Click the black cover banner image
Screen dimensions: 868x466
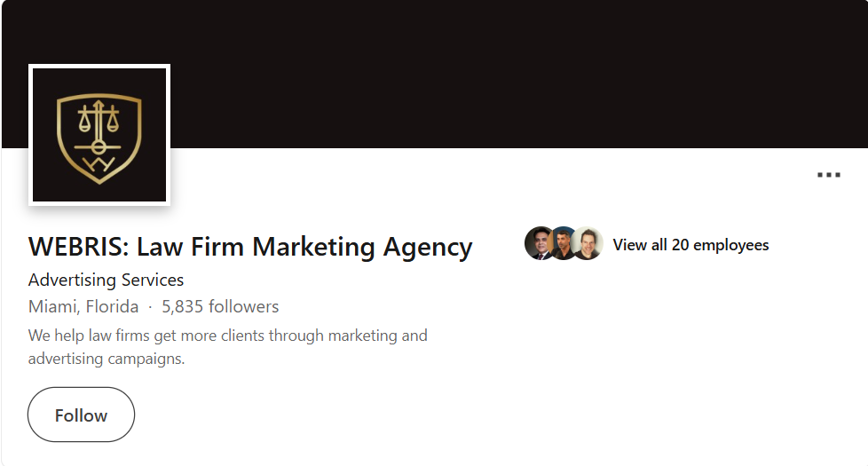coord(515,71)
